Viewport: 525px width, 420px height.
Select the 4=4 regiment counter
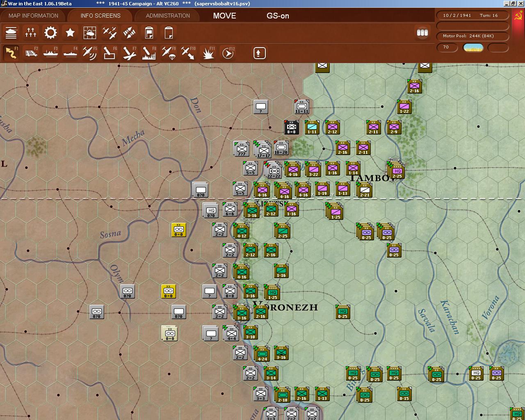click(231, 333)
